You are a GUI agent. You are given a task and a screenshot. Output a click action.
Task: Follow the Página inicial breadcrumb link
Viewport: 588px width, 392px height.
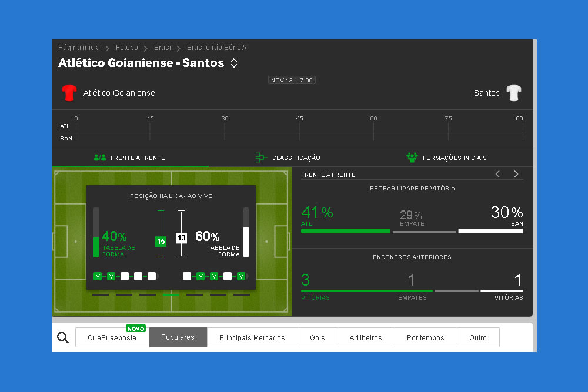pyautogui.click(x=79, y=48)
